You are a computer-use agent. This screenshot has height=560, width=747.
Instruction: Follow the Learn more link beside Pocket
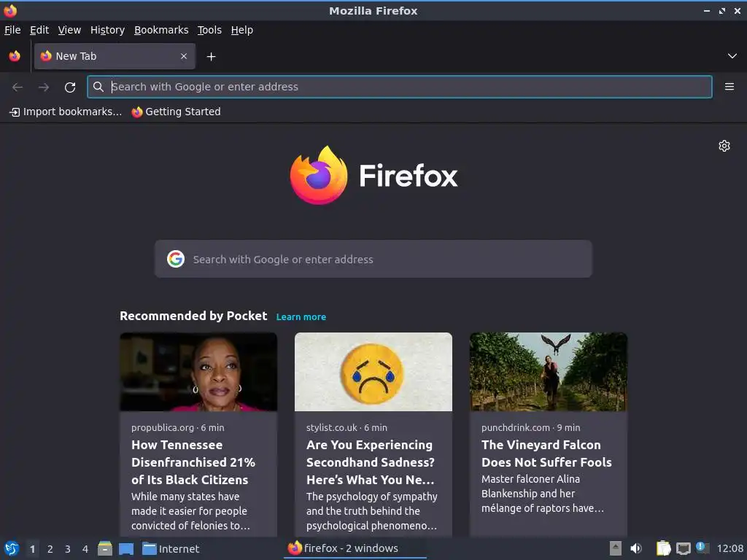point(301,316)
